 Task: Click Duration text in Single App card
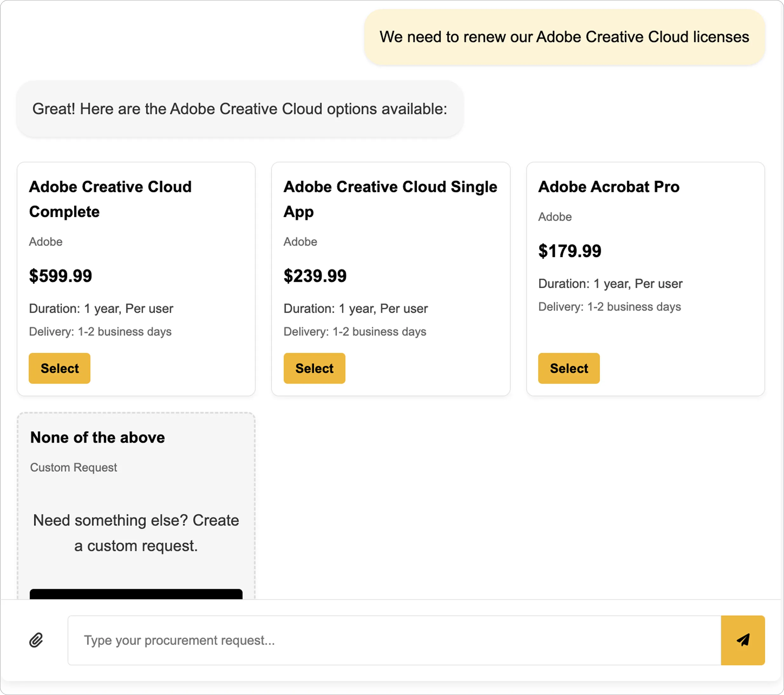click(x=355, y=308)
